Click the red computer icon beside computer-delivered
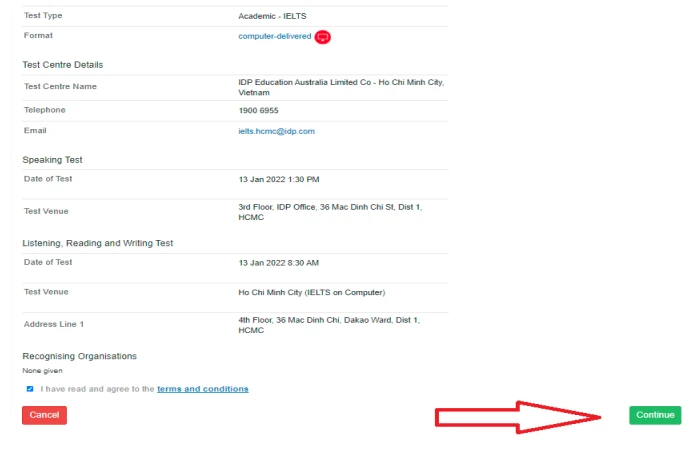The image size is (694, 450). click(x=322, y=37)
